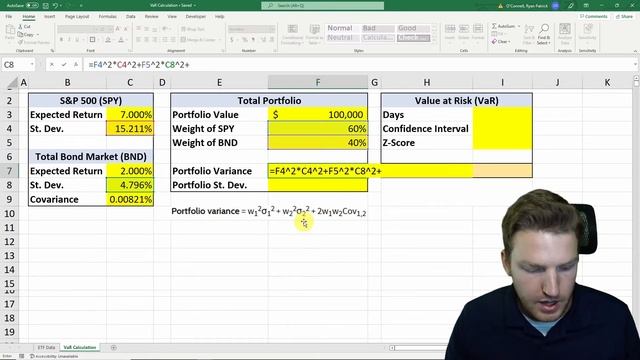Click the Accounting dollar format icon
The height and width of the screenshot is (360, 640).
click(232, 40)
